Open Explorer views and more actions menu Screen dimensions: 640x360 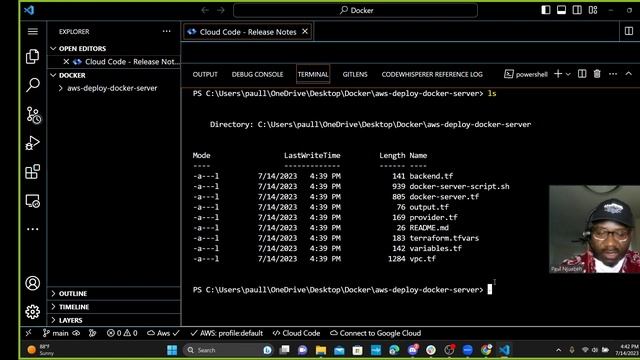pyautogui.click(x=167, y=31)
